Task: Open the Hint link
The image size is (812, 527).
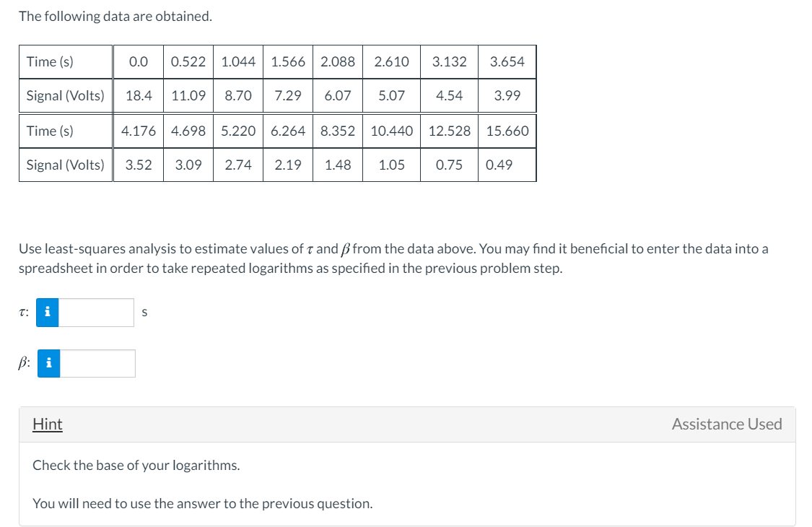Action: 48,424
